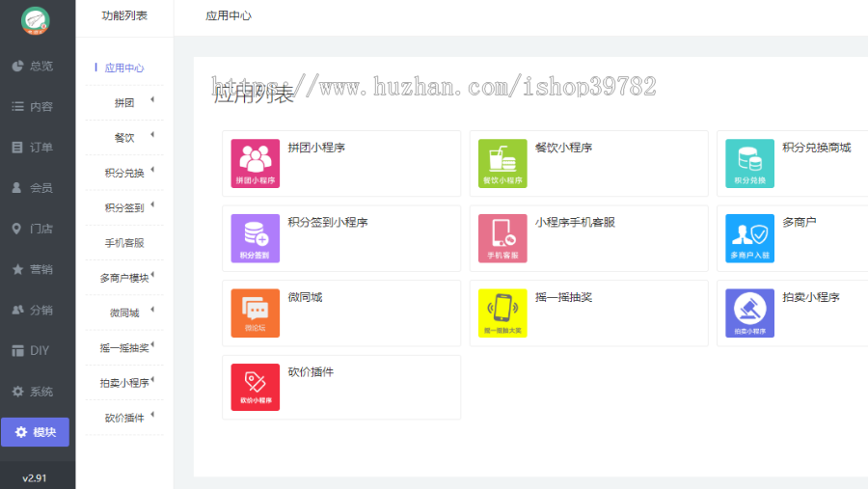Click the 功能列表 header
The height and width of the screenshot is (489, 868).
[x=124, y=15]
